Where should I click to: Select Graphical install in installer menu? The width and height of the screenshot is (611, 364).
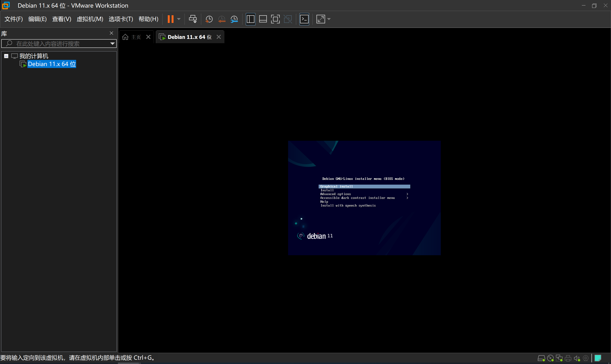pos(364,187)
